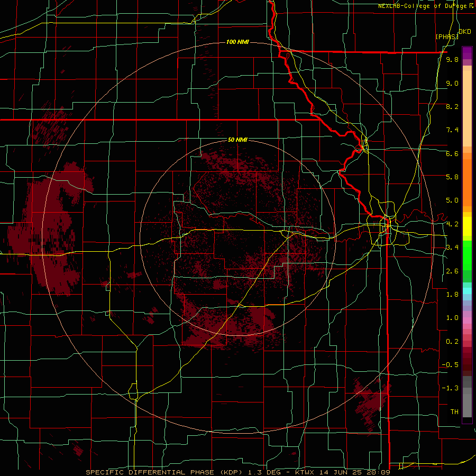Click the 1.8 scale label
Viewport: 476px width, 476px height.
[452, 295]
